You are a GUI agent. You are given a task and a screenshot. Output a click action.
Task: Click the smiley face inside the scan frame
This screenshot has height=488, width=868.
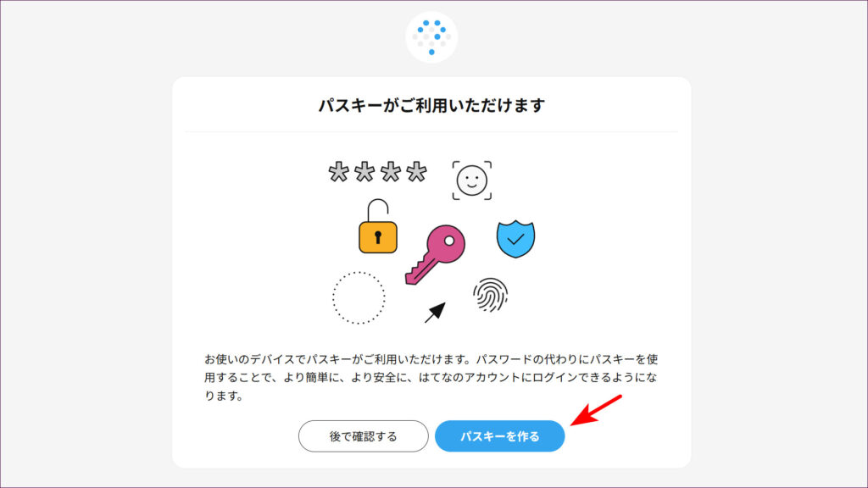(x=471, y=180)
